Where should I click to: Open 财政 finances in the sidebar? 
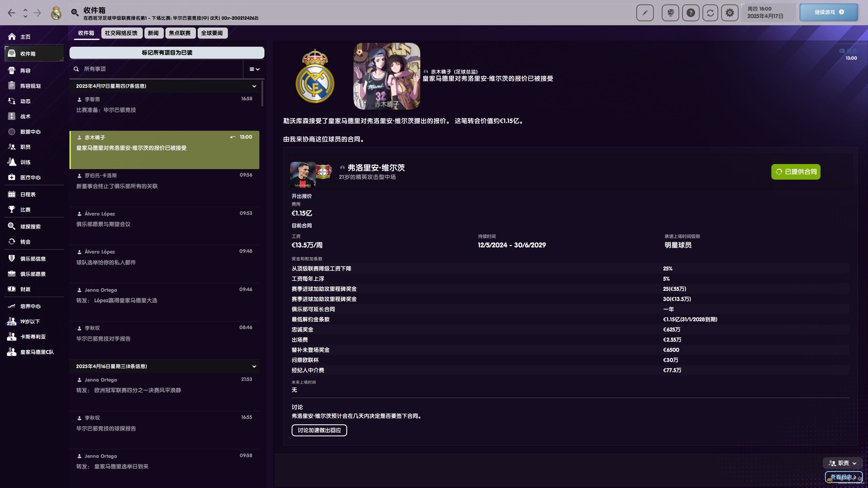[34, 289]
